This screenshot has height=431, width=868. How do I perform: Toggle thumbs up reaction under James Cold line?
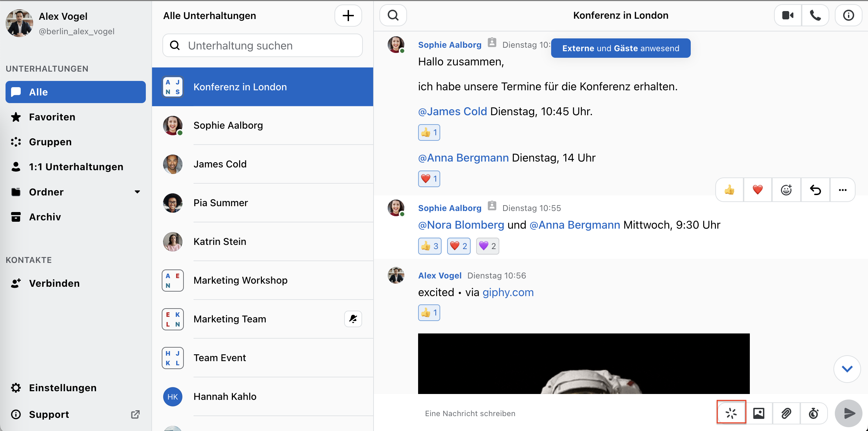click(429, 132)
